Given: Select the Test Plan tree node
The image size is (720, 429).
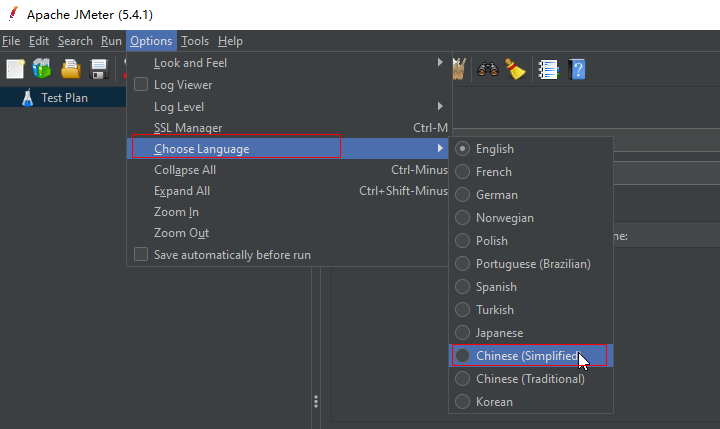Looking at the screenshot, I should pos(64,98).
